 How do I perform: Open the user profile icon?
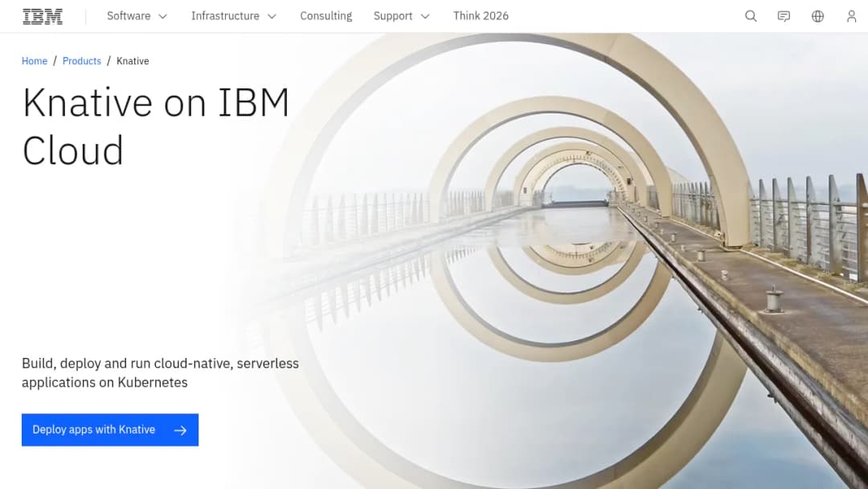pyautogui.click(x=851, y=16)
